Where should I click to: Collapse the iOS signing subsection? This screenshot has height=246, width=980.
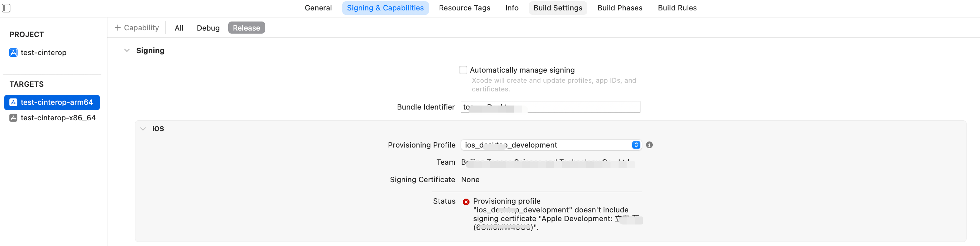[143, 129]
